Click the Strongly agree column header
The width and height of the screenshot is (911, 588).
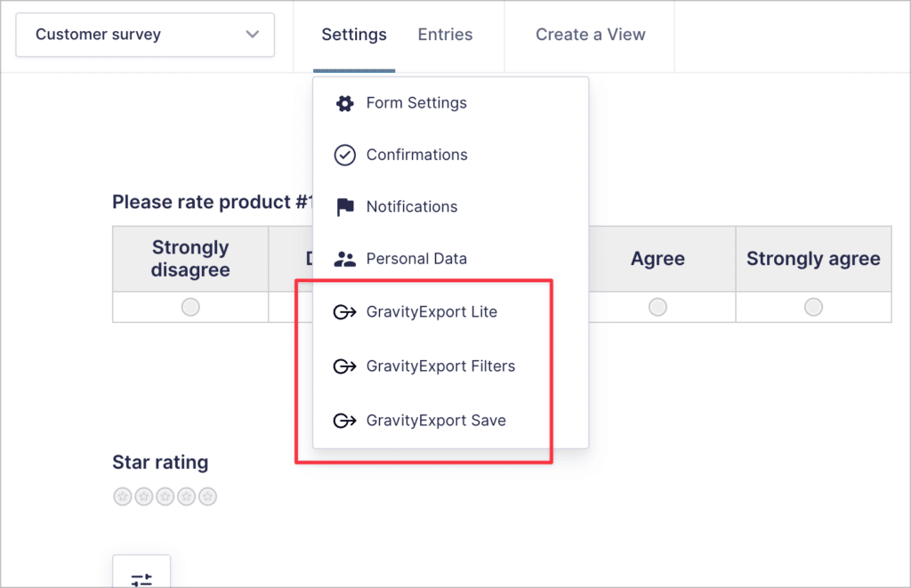[813, 259]
